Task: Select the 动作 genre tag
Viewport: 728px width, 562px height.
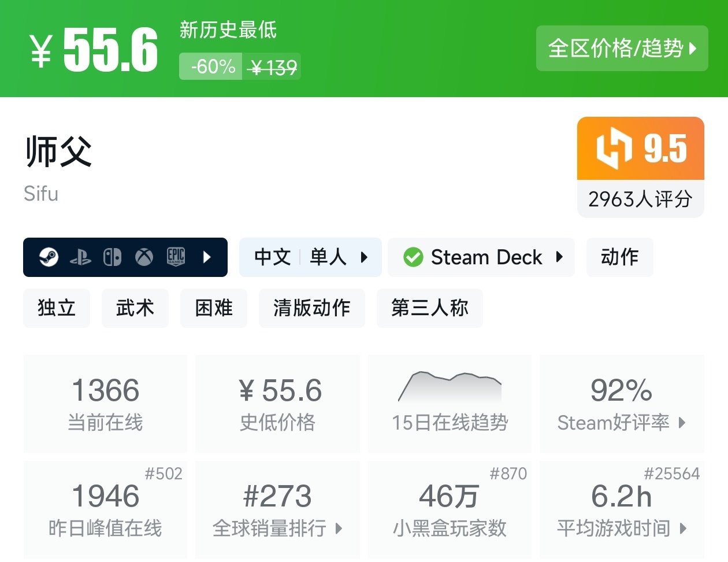Action: click(619, 257)
